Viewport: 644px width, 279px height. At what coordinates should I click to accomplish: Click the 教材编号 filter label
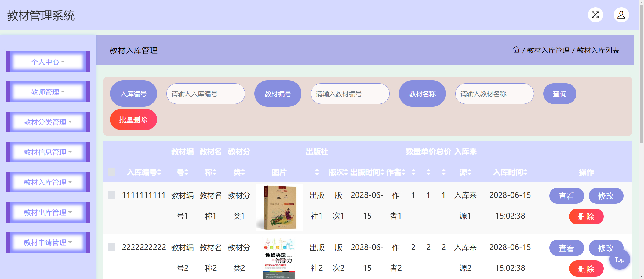click(278, 94)
